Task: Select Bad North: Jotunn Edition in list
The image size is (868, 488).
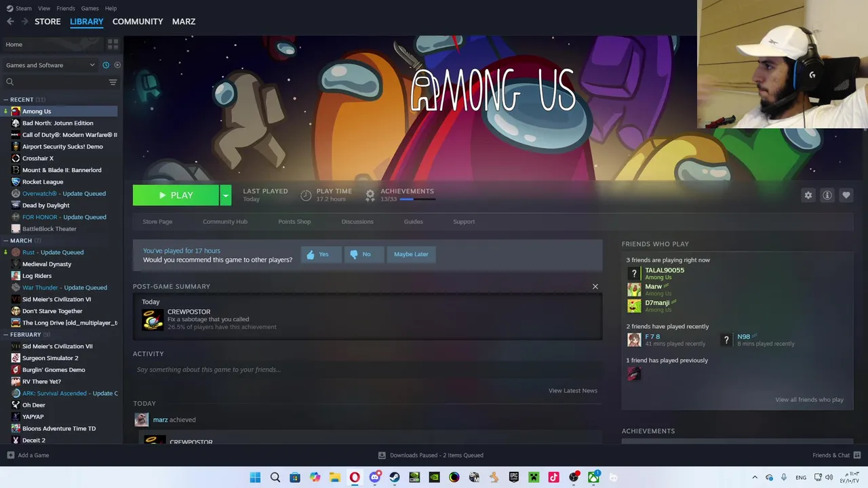Action: pos(58,123)
